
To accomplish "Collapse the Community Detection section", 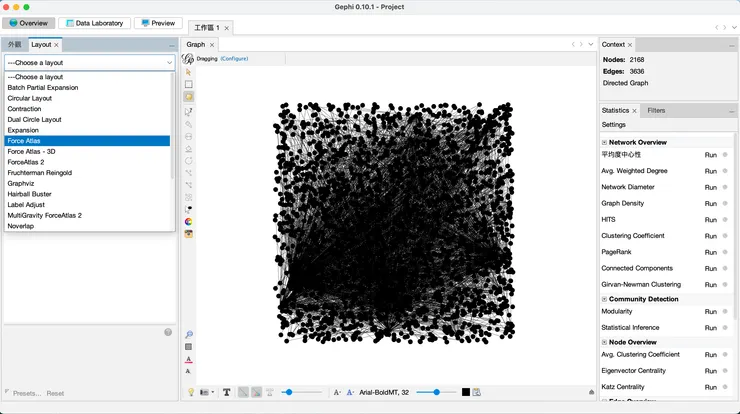I will click(604, 299).
